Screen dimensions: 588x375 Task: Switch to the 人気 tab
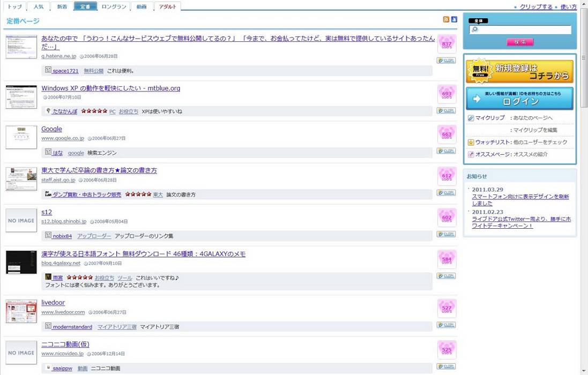click(x=38, y=6)
